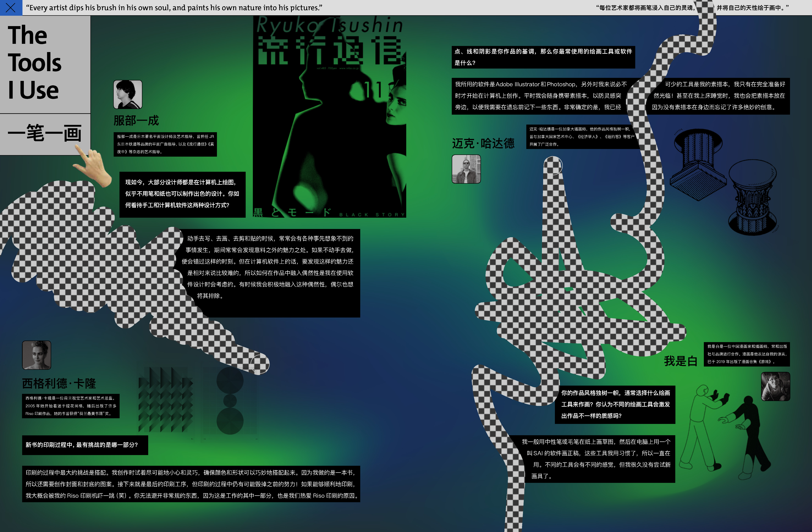The height and width of the screenshot is (532, 812).
Task: Select the heading 我是白
Action: 681,361
